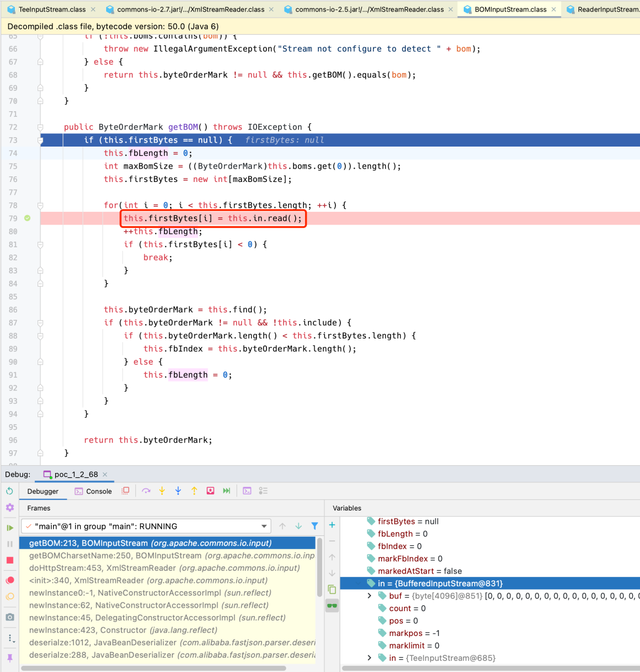The height and width of the screenshot is (672, 640).
Task: Expand the in = TeeInputStream@685 node
Action: (370, 658)
